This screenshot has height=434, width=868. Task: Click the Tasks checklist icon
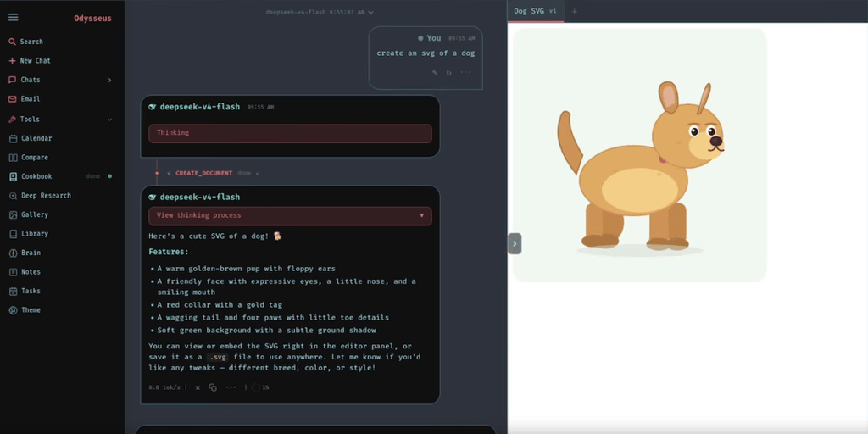click(13, 292)
